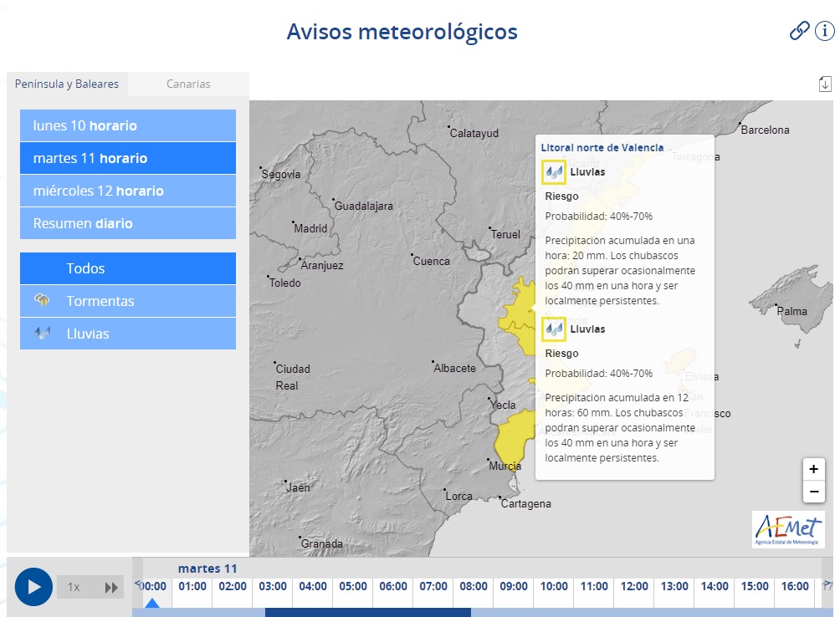Select lunes 10 horario
The width and height of the screenshot is (840, 617).
click(x=128, y=125)
